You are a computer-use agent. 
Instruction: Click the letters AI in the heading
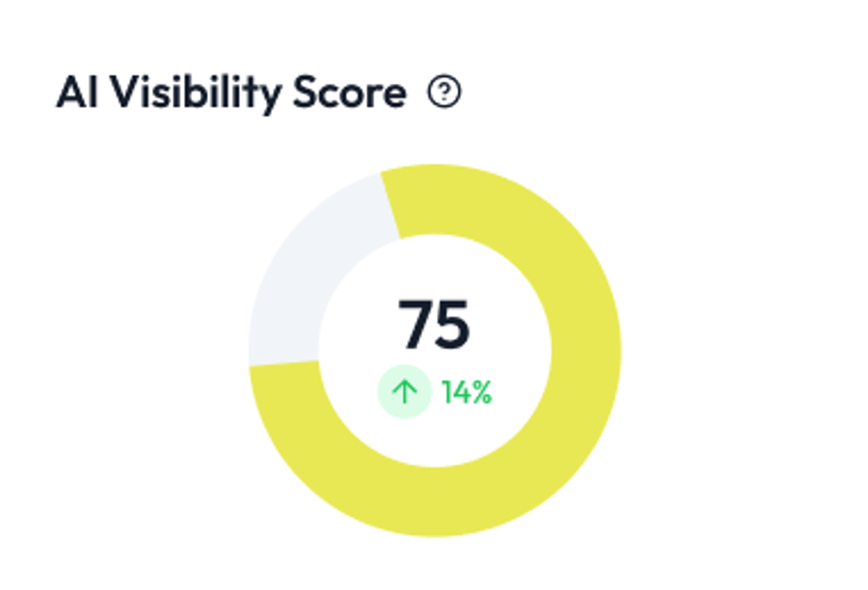77,92
